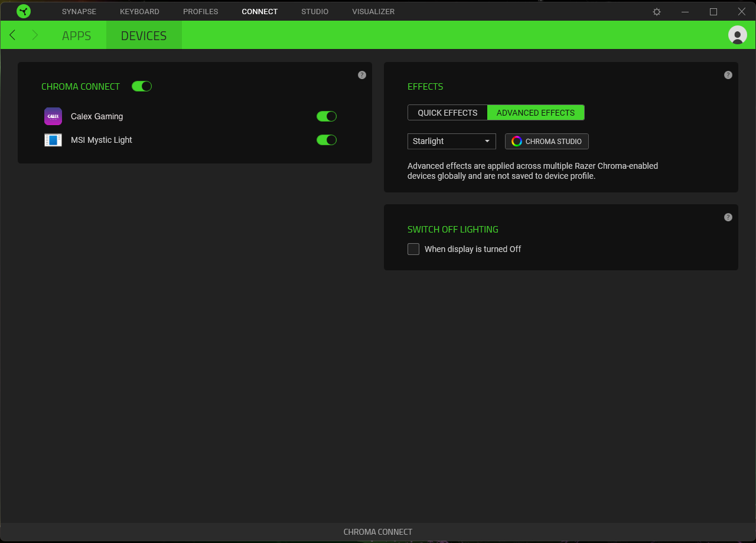Minimize the Razer Synapse window
Viewport: 756px width, 543px height.
(685, 12)
